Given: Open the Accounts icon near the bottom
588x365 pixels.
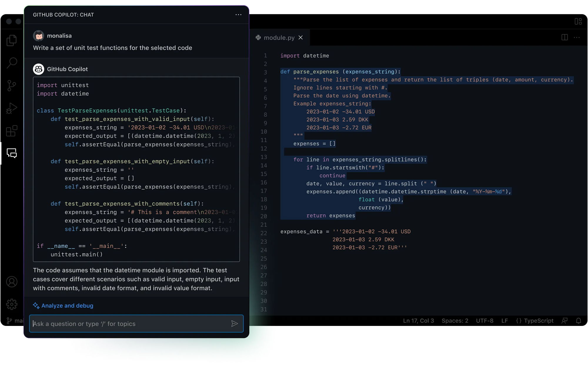Looking at the screenshot, I should (12, 282).
